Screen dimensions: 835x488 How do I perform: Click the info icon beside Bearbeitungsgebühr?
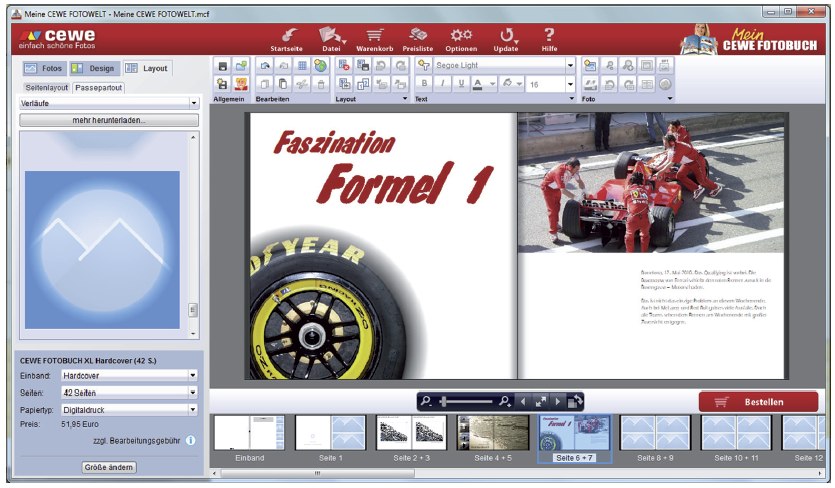click(190, 440)
